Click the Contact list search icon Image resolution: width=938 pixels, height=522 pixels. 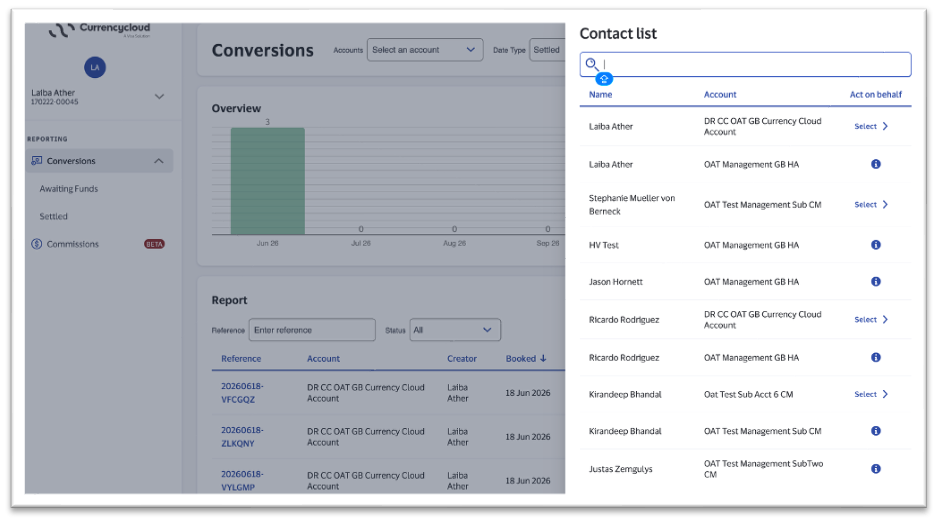coord(591,63)
